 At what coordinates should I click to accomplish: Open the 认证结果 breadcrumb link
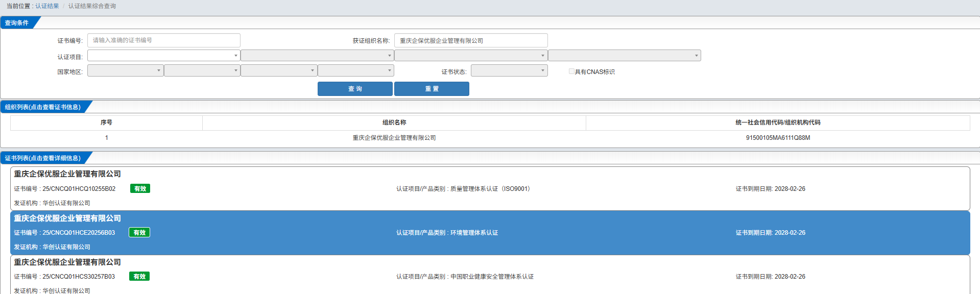point(47,6)
